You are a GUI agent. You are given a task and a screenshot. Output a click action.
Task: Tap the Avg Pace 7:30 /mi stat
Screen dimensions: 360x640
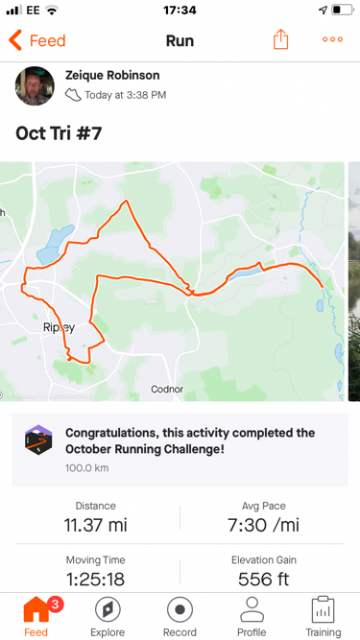point(263,517)
